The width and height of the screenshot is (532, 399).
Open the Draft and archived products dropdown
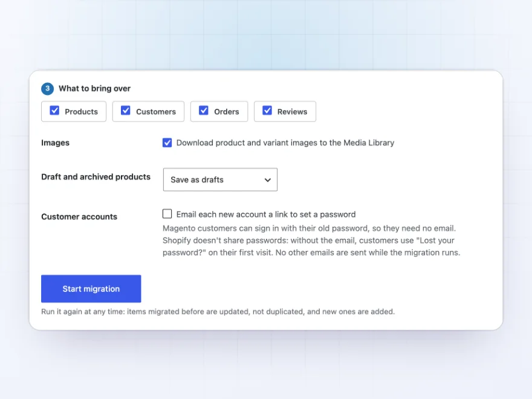[220, 180]
